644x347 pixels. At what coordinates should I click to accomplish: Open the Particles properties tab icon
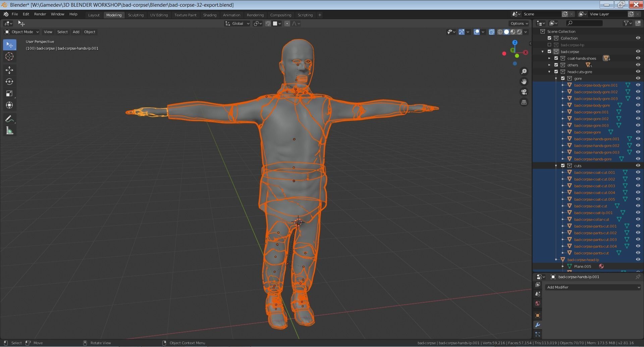pos(538,334)
